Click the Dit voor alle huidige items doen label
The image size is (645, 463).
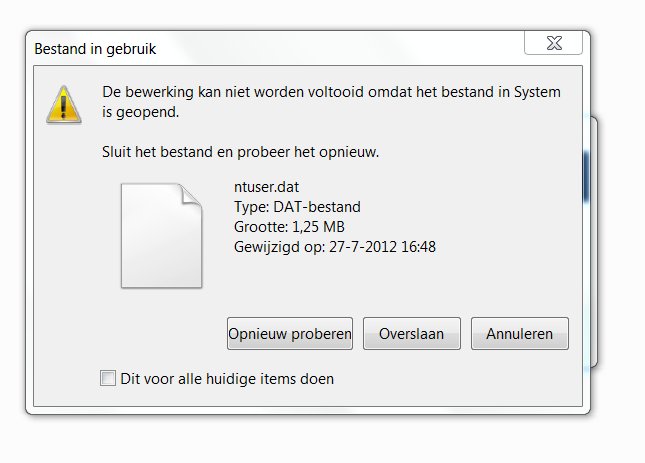pos(227,379)
